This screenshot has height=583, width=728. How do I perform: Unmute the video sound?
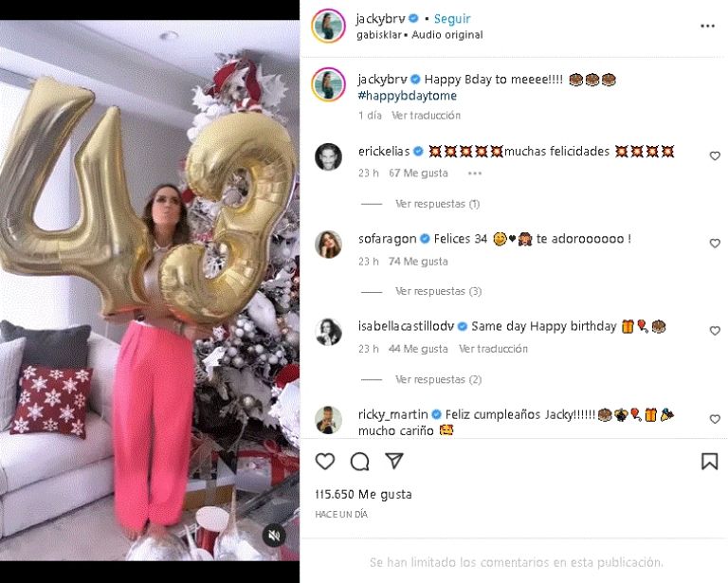274,536
